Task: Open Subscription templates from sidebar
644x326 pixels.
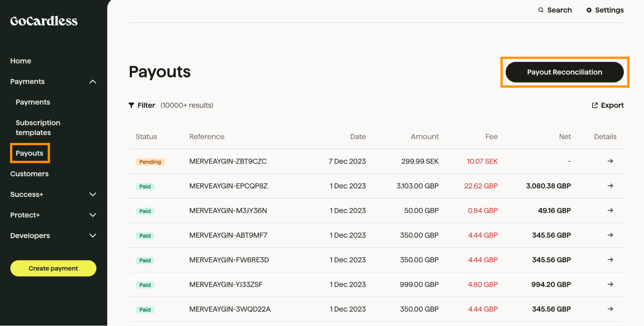Action: click(x=38, y=127)
